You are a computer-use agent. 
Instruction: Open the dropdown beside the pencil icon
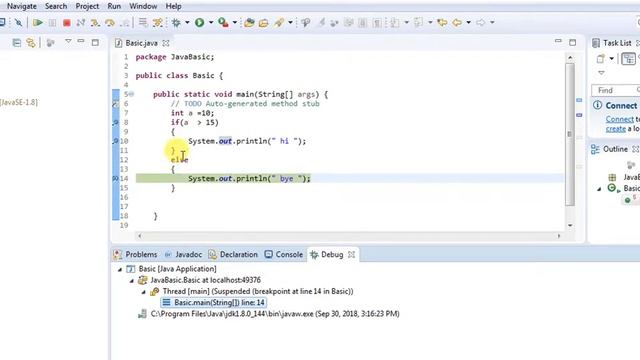coord(290,22)
